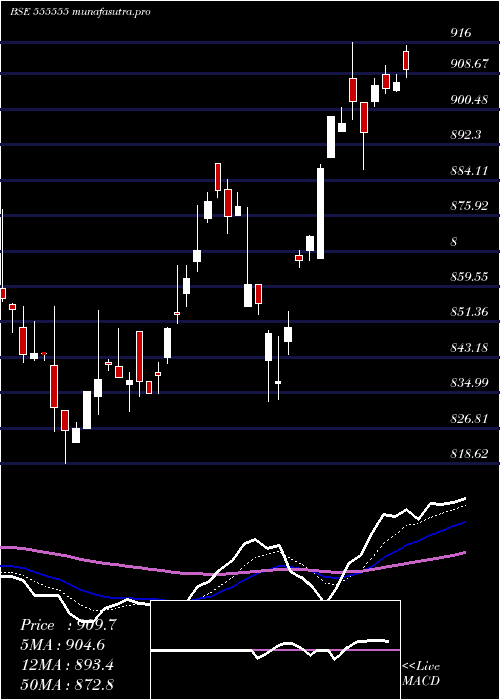Click the 859.55 price axis label

click(x=469, y=276)
